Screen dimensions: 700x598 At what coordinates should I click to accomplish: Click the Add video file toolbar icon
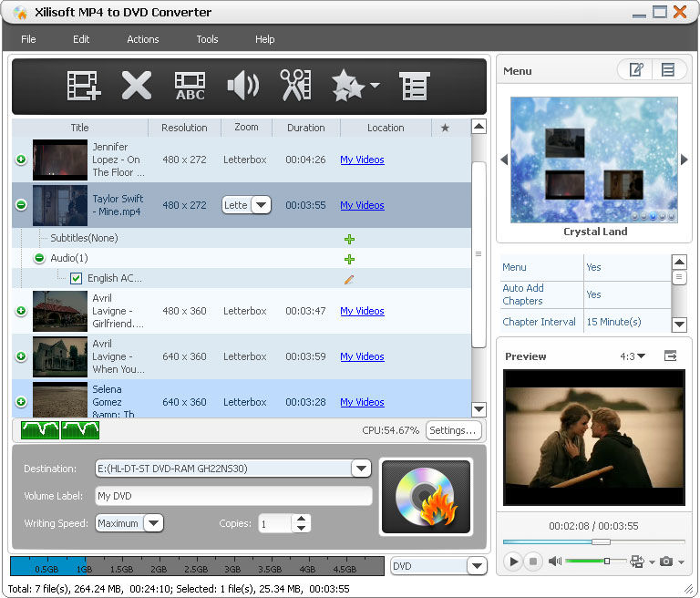click(x=84, y=86)
